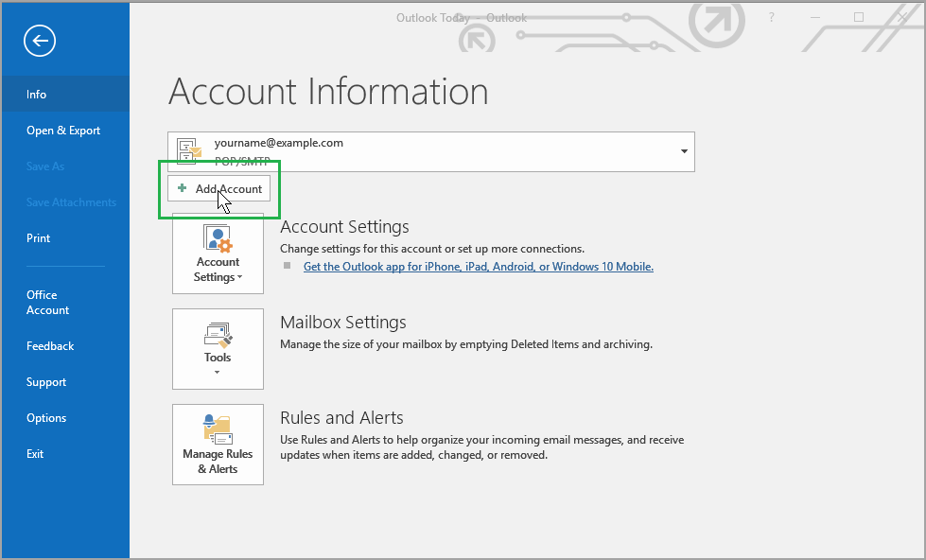Open the Open & Export tab
Screen dimensions: 926x560
coord(65,130)
